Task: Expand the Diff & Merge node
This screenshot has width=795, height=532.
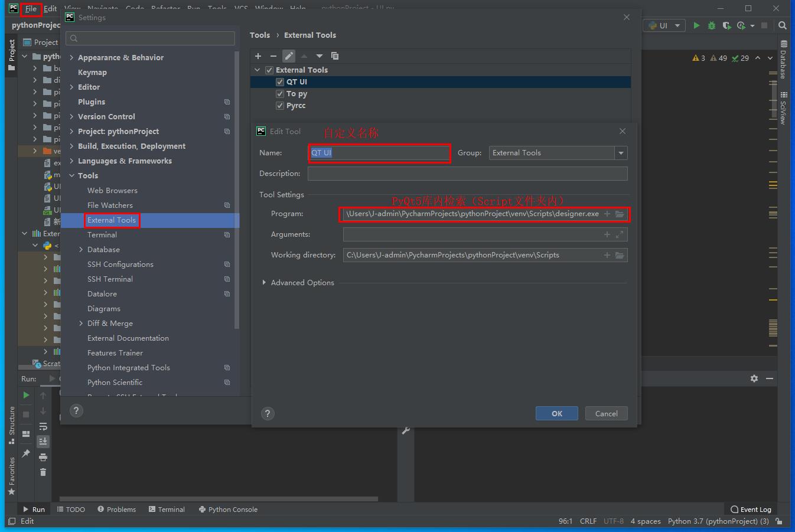Action: (81, 323)
